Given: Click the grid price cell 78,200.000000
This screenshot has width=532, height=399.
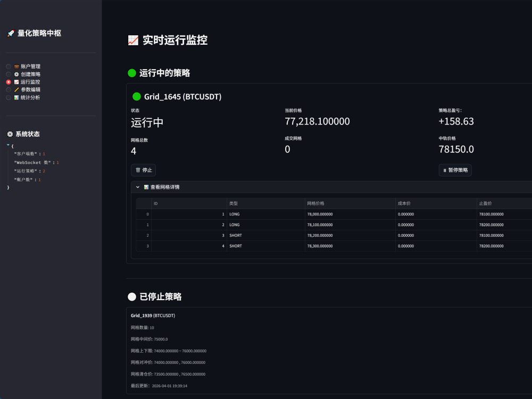Looking at the screenshot, I should (x=350, y=236).
